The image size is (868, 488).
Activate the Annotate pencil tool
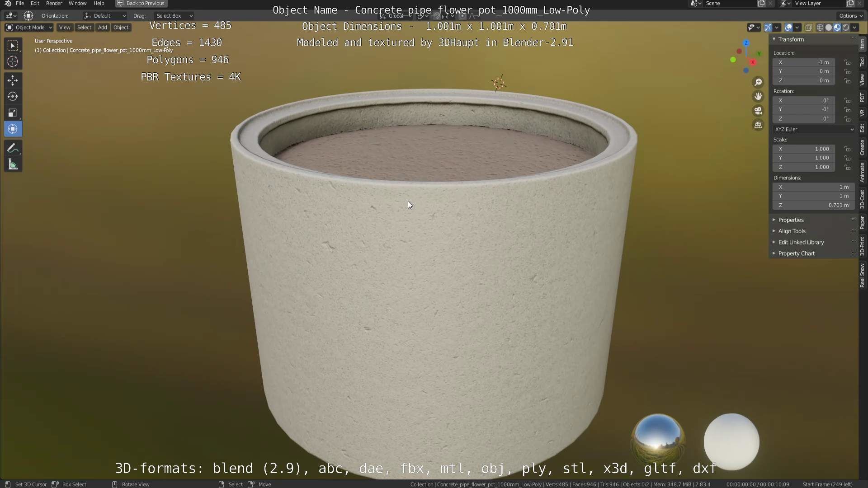pyautogui.click(x=13, y=148)
